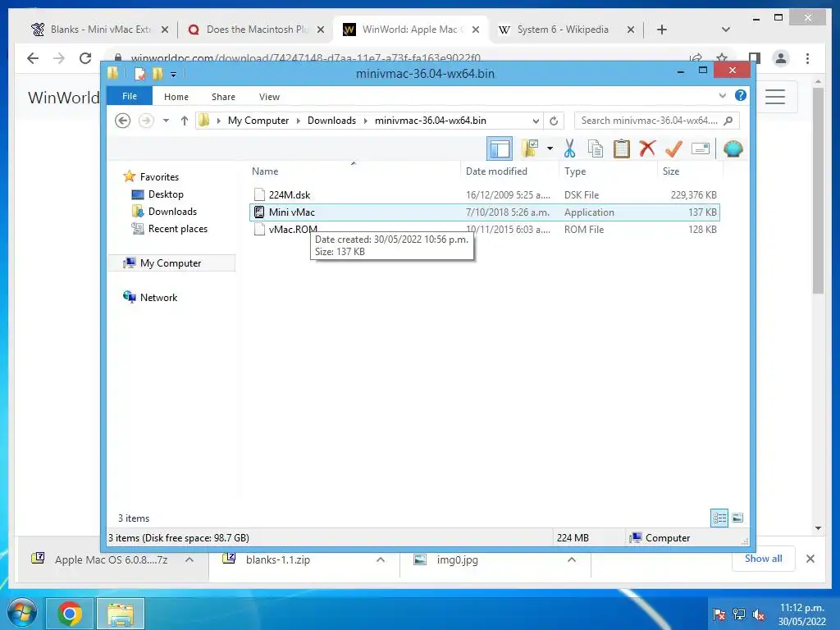The height and width of the screenshot is (630, 840).
Task: Click Chrome icon in taskbar
Action: pos(70,614)
